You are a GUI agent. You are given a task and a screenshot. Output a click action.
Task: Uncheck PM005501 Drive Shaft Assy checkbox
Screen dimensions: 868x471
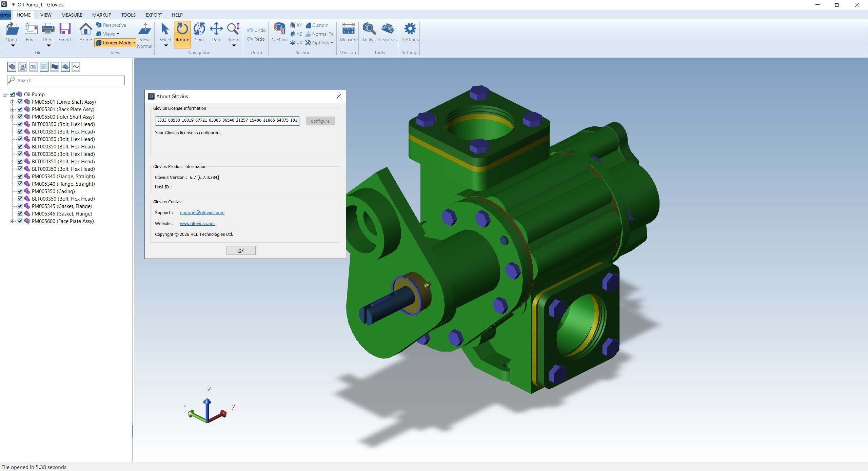(20, 102)
